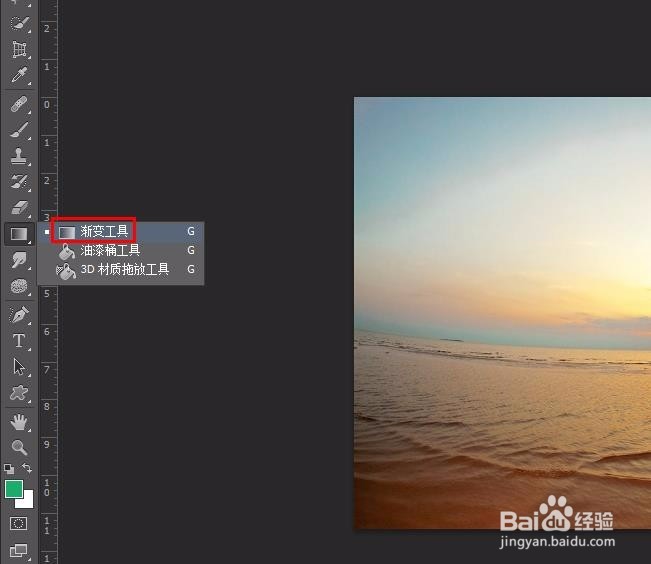Click the beach sunset image canvas
Viewport: 651px width, 564px height.
pos(502,313)
